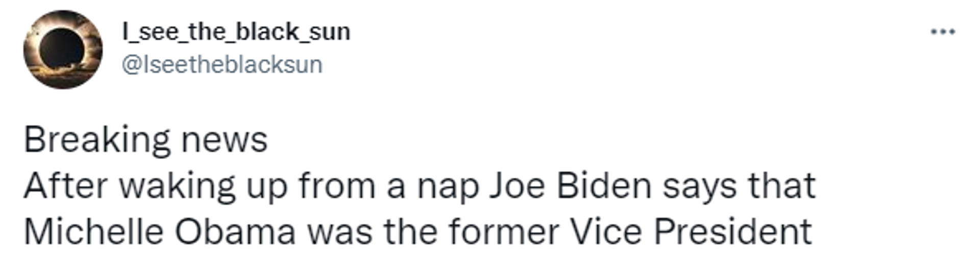Click the words "Michelle Obama" in tweet
Viewport: 980px width, 267px height.
[160, 232]
